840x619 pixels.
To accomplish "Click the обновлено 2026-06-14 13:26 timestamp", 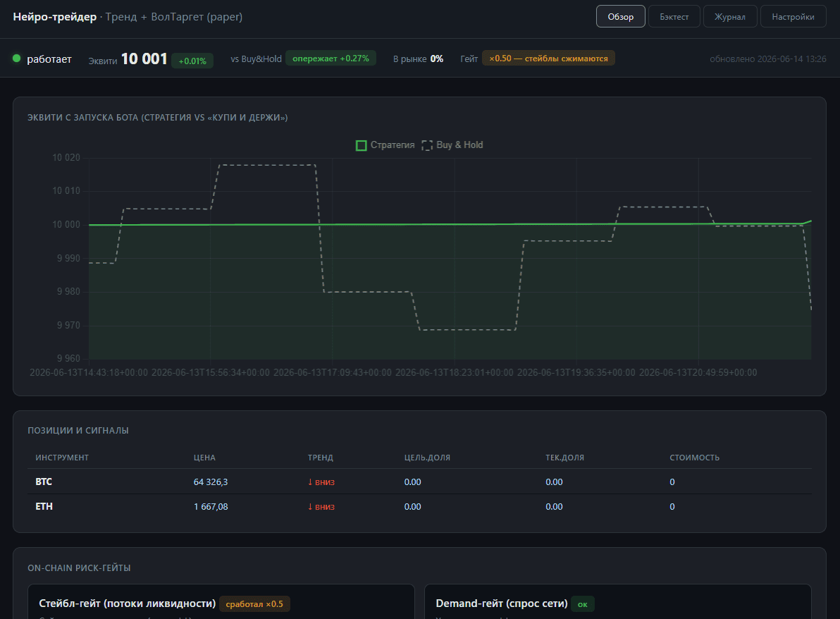I will tap(767, 59).
